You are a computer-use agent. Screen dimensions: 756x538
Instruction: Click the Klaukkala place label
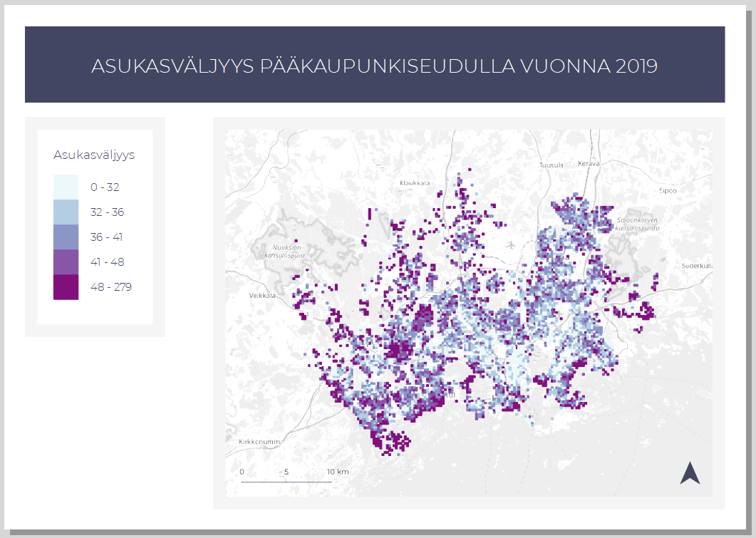(x=415, y=183)
